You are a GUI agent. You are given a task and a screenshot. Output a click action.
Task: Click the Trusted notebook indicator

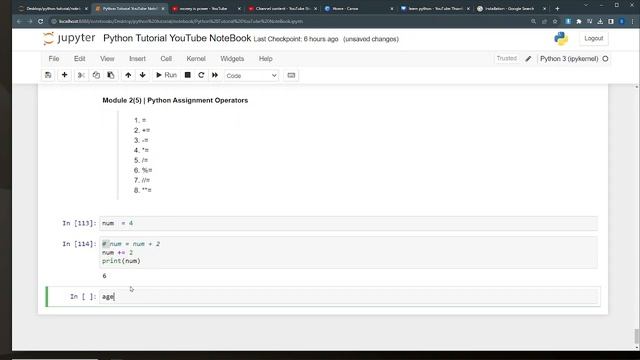pyautogui.click(x=507, y=59)
